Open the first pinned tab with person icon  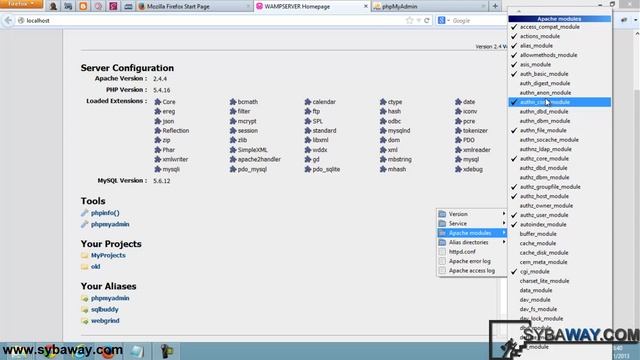[x=53, y=6]
